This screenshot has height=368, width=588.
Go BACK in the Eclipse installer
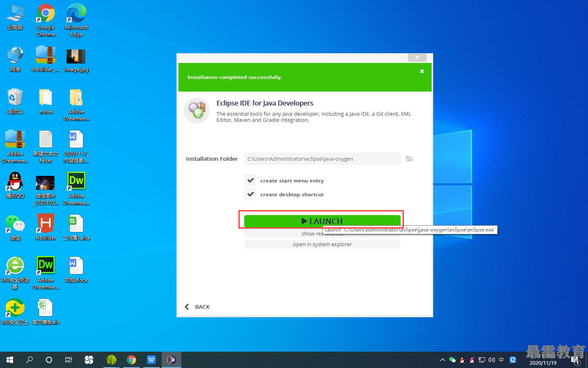coord(197,307)
